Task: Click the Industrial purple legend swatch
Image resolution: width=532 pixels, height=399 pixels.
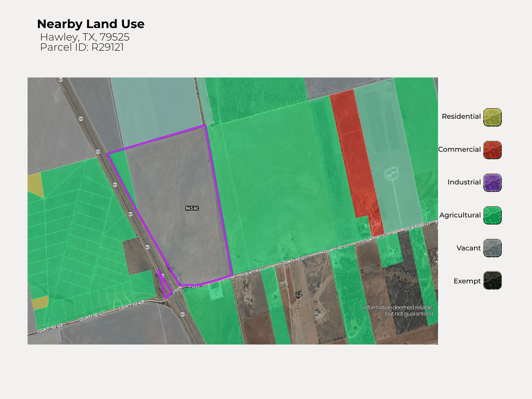Action: pyautogui.click(x=492, y=183)
